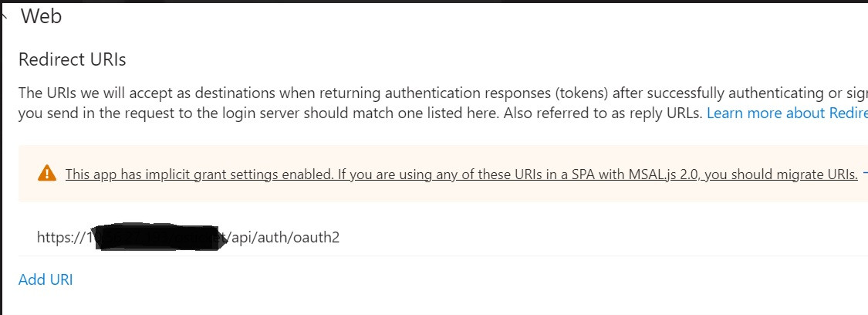Open Learn more about Redirect URIs link
Screen dimensions: 868x315
(x=787, y=113)
